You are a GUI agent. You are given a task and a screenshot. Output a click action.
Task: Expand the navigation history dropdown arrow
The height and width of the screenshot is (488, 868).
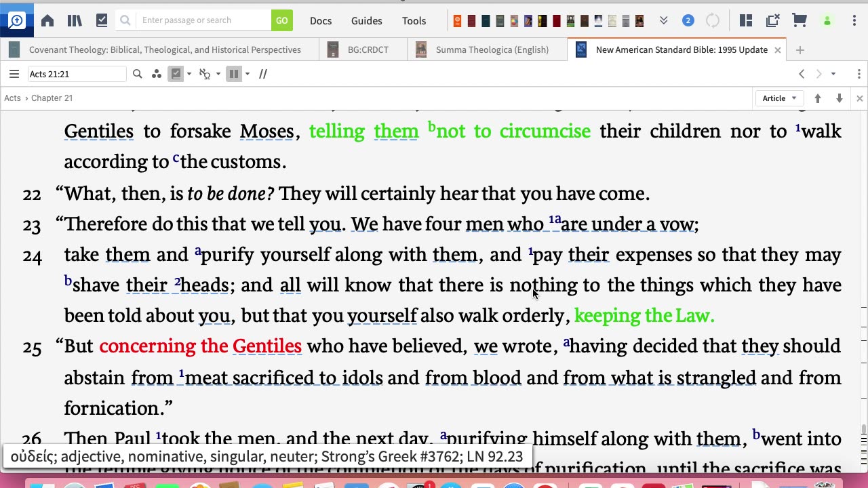coord(833,74)
